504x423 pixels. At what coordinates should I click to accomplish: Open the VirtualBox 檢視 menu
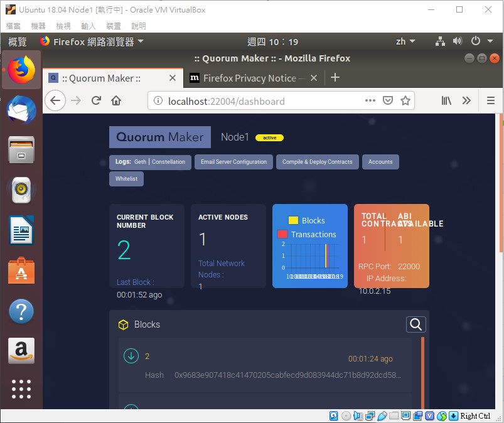coord(63,26)
